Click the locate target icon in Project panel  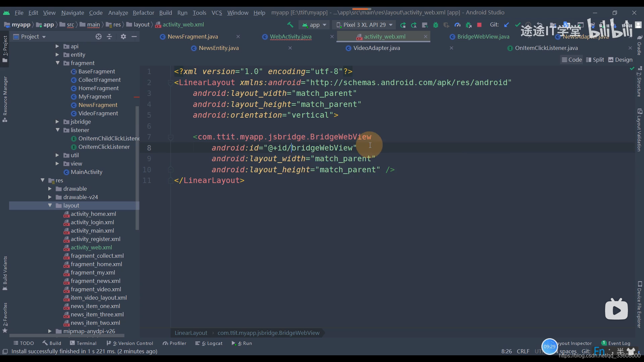click(x=98, y=37)
